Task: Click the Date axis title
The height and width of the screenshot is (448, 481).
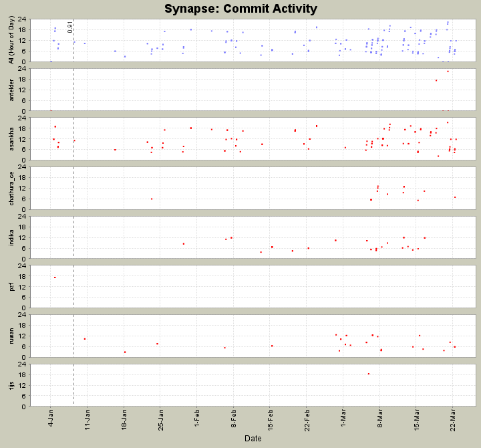Action: pos(253,439)
